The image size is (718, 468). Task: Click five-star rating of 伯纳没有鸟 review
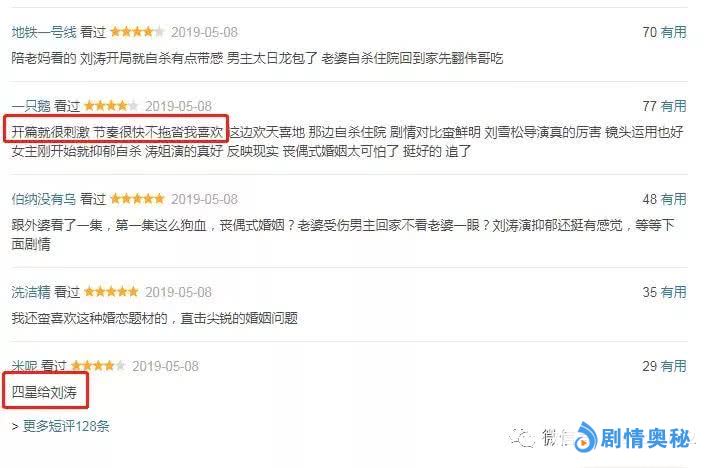[137, 199]
